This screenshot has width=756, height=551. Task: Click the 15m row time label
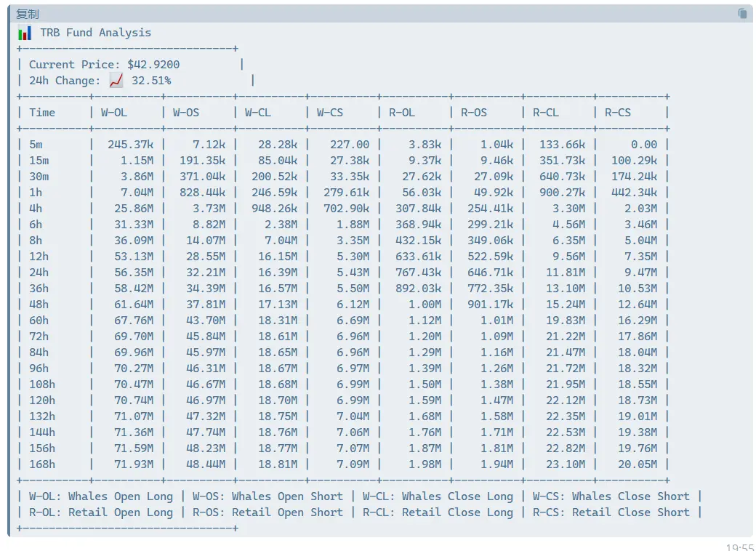[x=39, y=161]
